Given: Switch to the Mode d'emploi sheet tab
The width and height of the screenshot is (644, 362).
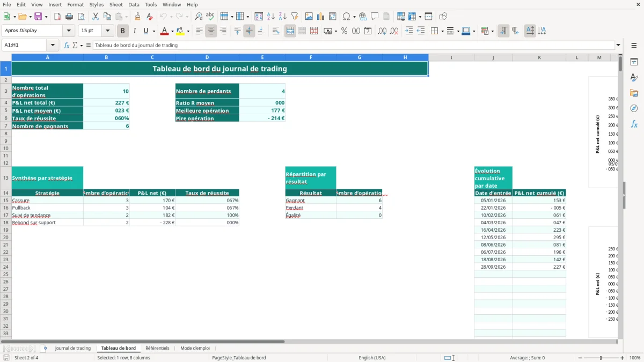Looking at the screenshot, I should point(195,349).
